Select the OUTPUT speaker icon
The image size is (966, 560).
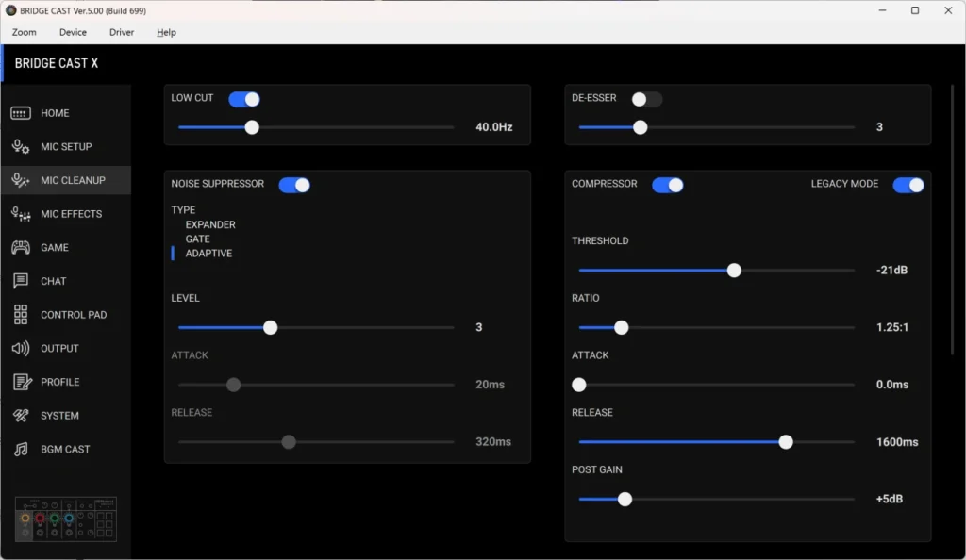(21, 349)
